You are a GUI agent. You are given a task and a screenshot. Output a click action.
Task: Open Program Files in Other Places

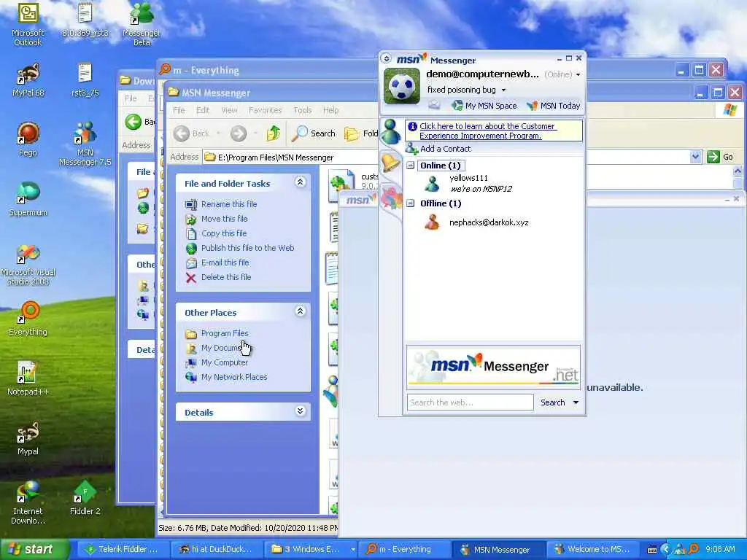225,333
